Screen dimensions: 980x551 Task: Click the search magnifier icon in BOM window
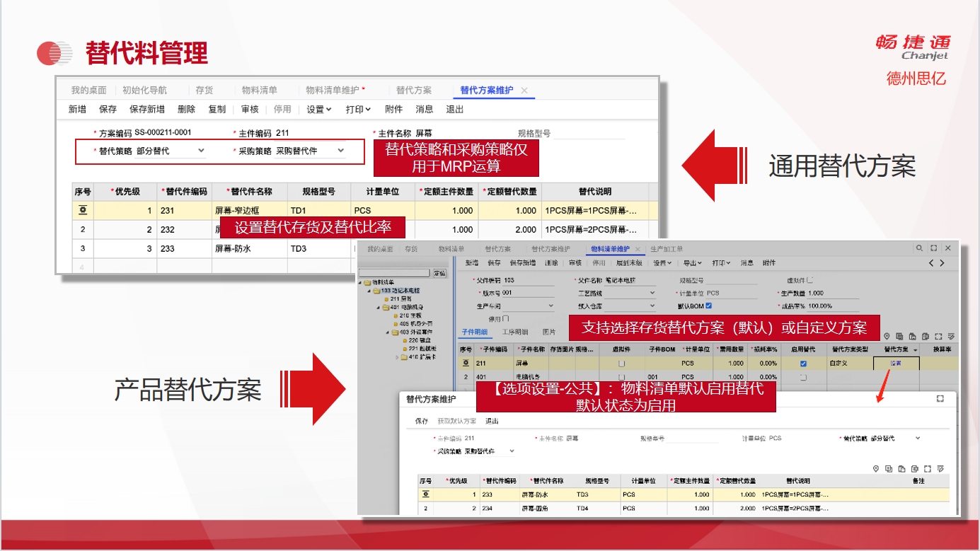(919, 248)
